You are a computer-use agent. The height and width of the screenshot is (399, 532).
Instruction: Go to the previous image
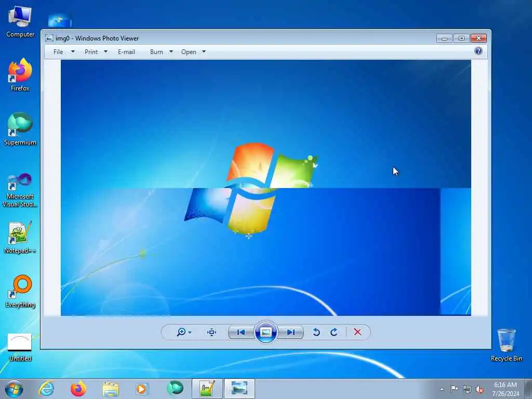(241, 332)
